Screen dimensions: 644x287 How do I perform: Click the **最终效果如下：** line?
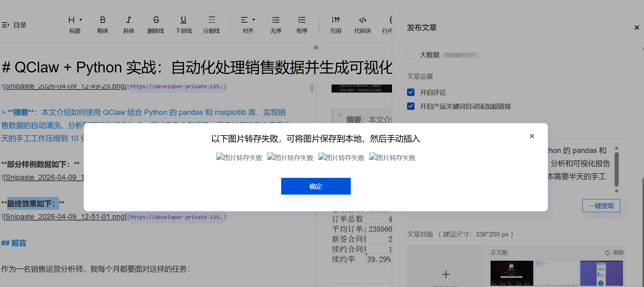coord(33,204)
